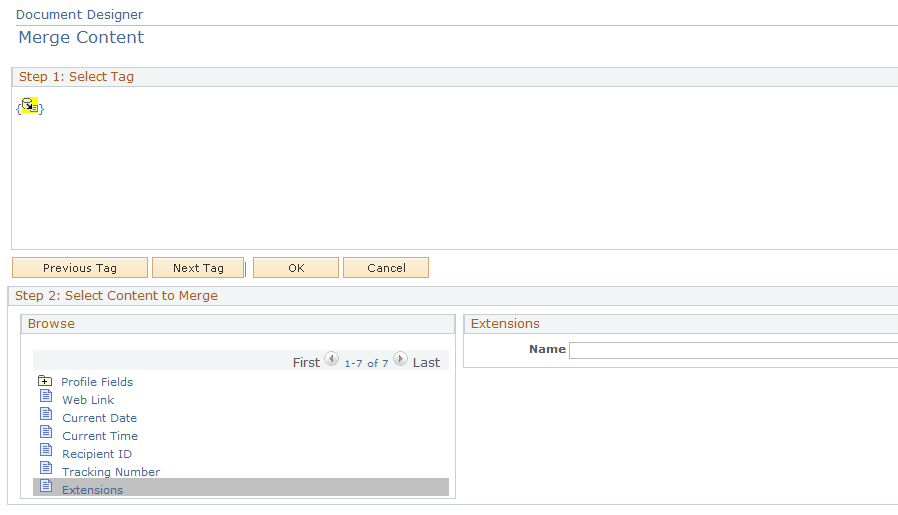Choose Web Link content
The width and height of the screenshot is (898, 515).
tap(88, 400)
